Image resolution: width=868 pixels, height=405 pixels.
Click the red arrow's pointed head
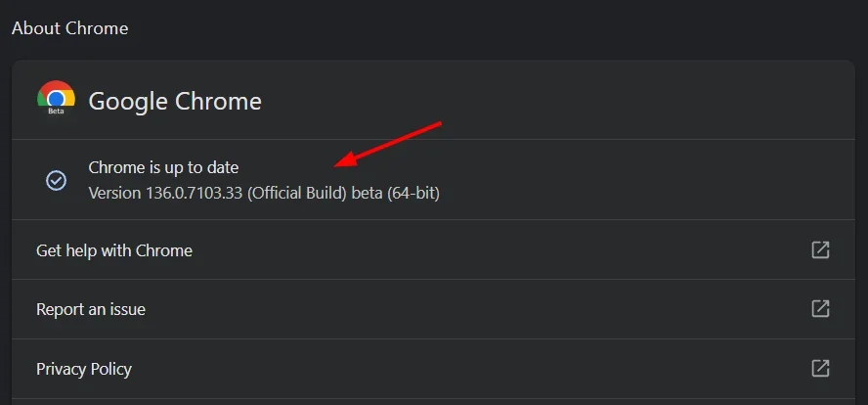point(337,164)
